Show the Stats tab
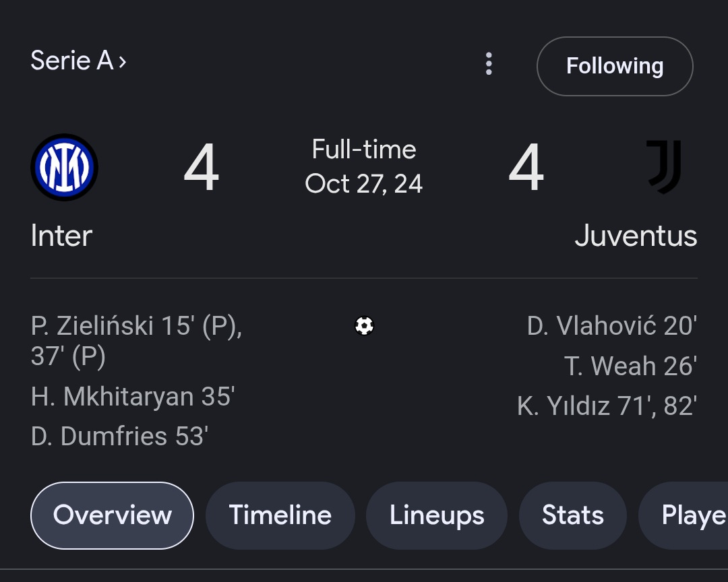 pos(572,515)
